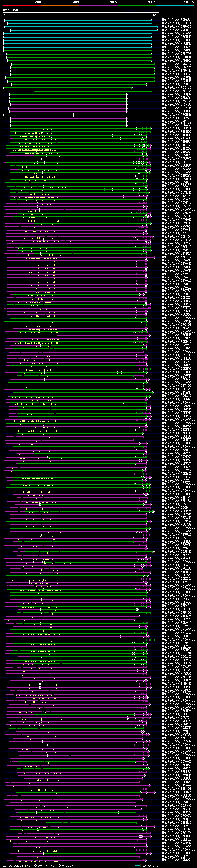The width and height of the screenshot is (197, 868).
Task: Select the UniRef100_A7QNM7 label
Action: [177, 43]
